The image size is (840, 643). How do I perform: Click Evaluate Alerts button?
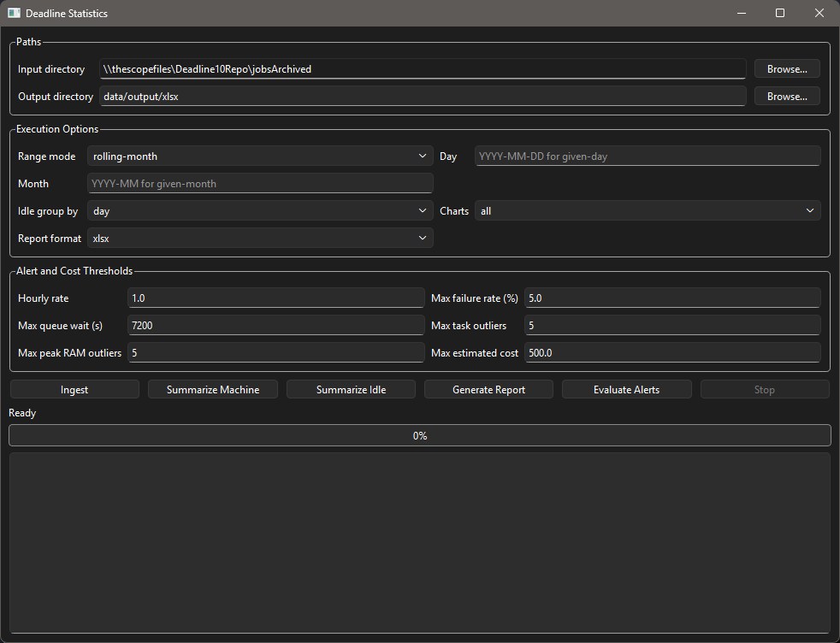pos(627,389)
